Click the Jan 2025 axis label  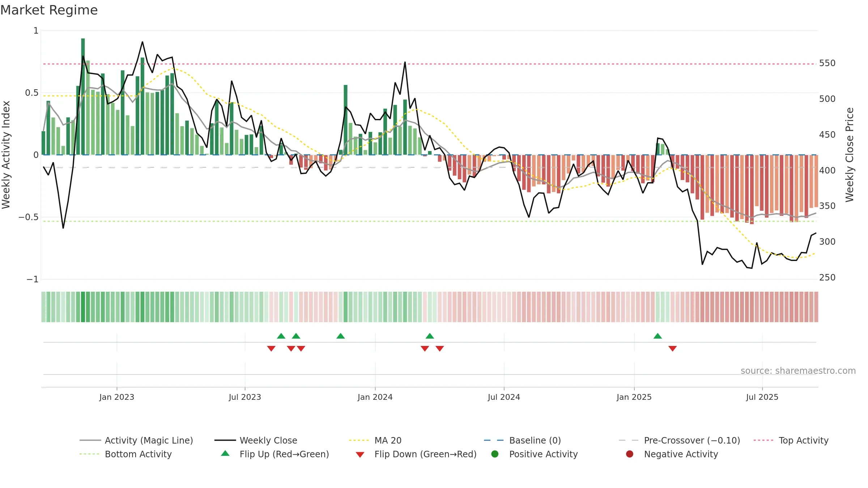(634, 397)
